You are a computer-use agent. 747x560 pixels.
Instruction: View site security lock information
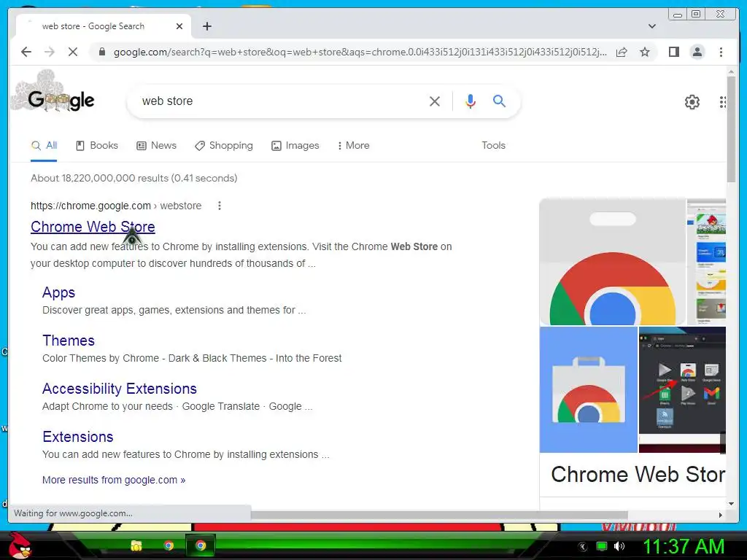(x=101, y=52)
